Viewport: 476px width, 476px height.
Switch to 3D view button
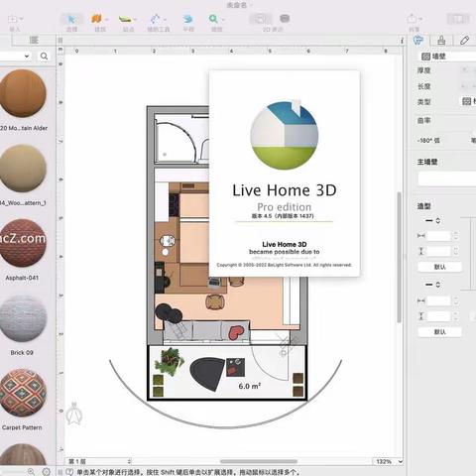point(285,19)
